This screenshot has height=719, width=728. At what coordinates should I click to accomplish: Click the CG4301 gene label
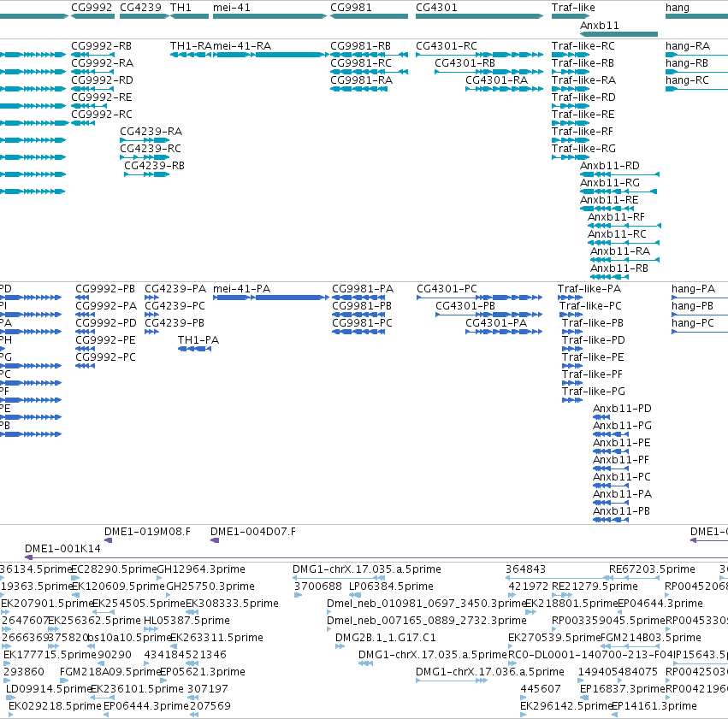pyautogui.click(x=436, y=8)
